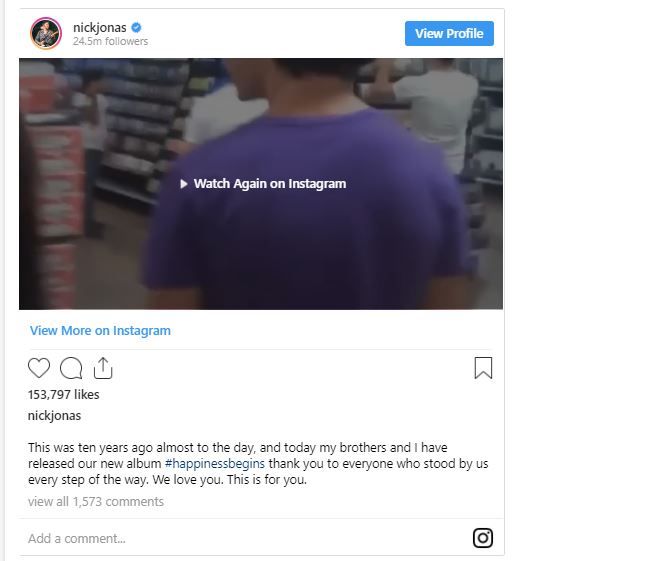Focus the Add a comment field

pos(244,538)
